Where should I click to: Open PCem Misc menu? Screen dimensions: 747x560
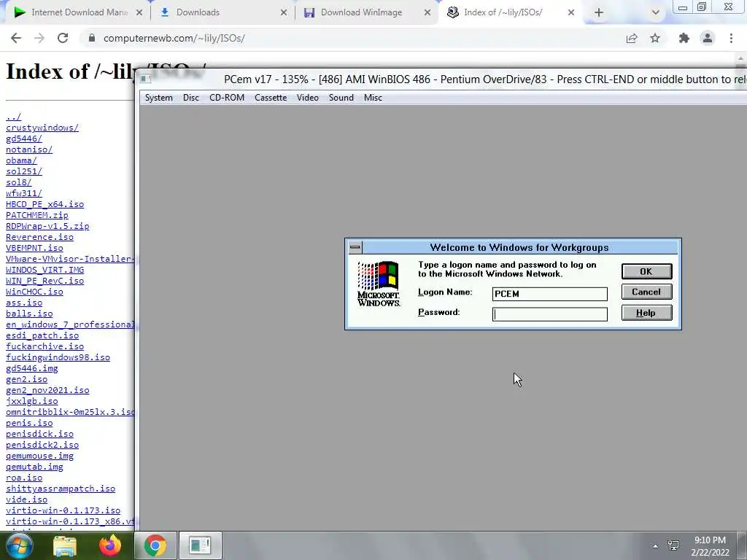[x=373, y=98]
